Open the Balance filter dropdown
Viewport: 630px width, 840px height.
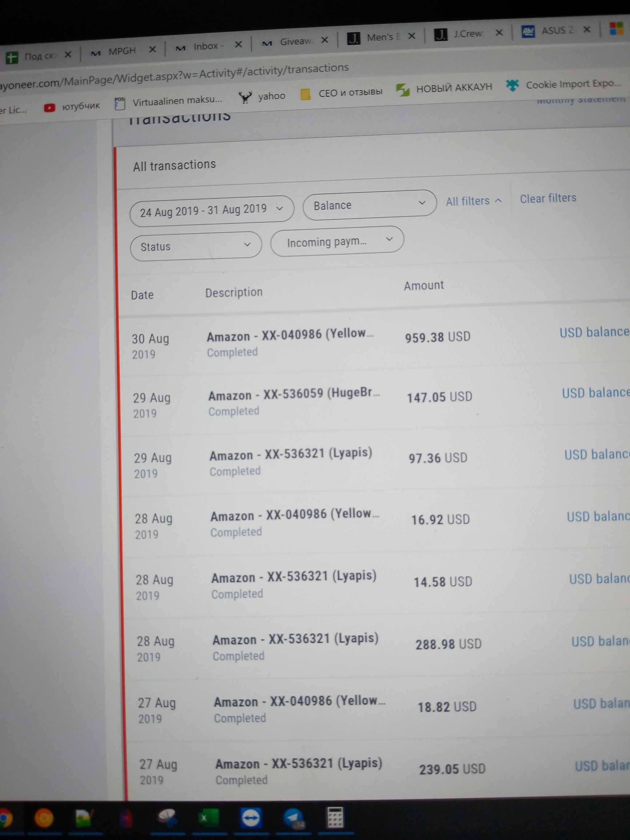pyautogui.click(x=369, y=204)
